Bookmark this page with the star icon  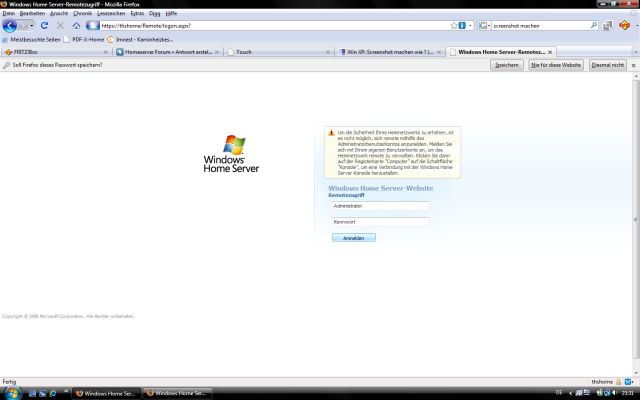coord(453,25)
